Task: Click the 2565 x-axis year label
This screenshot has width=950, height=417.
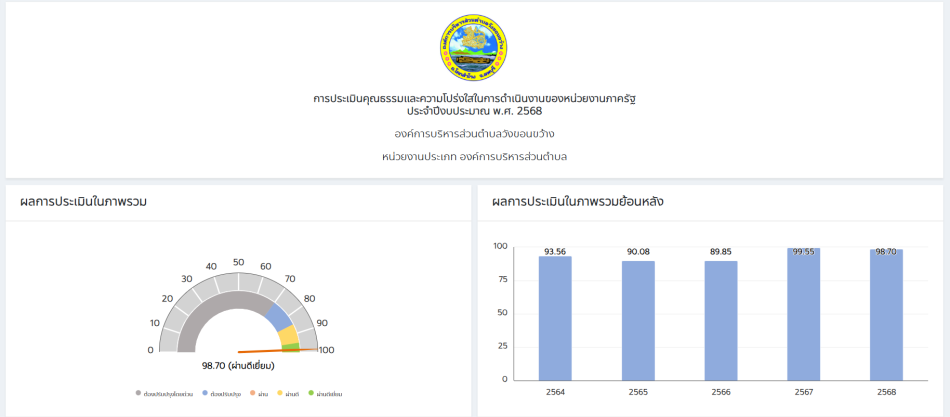Action: (638, 392)
